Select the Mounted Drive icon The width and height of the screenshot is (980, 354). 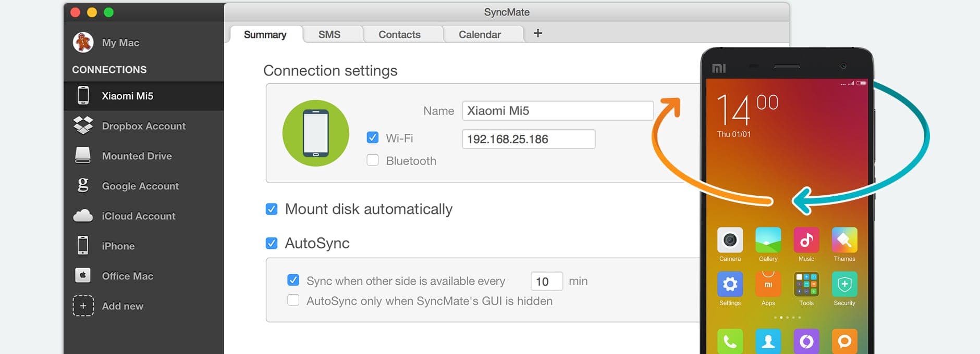point(83,156)
